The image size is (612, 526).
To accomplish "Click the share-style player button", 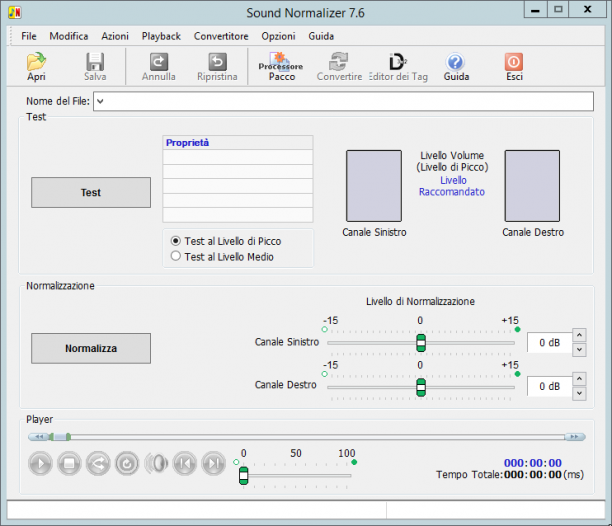I will coord(98,464).
